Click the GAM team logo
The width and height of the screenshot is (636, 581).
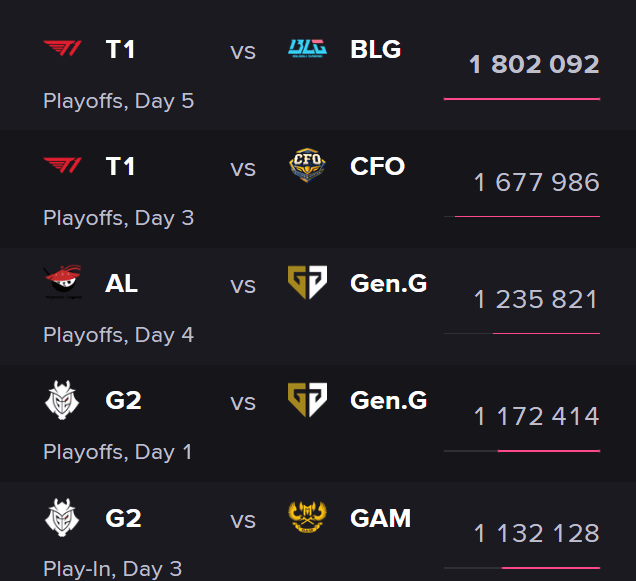click(307, 517)
